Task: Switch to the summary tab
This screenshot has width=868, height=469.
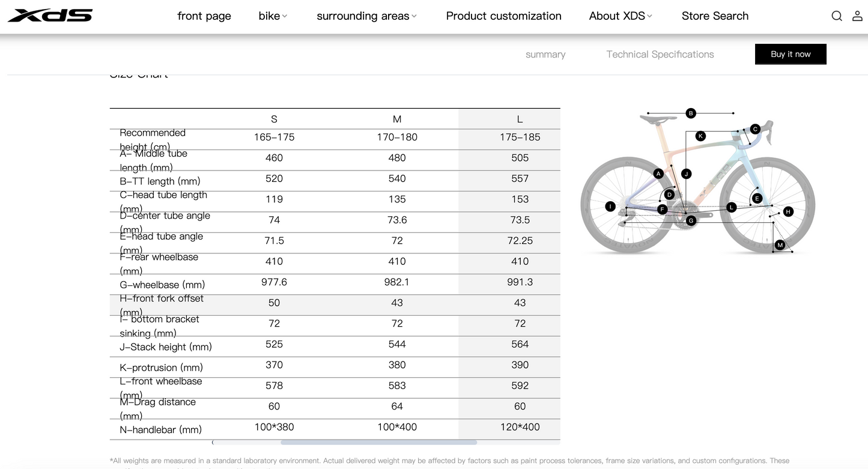Action: point(545,54)
